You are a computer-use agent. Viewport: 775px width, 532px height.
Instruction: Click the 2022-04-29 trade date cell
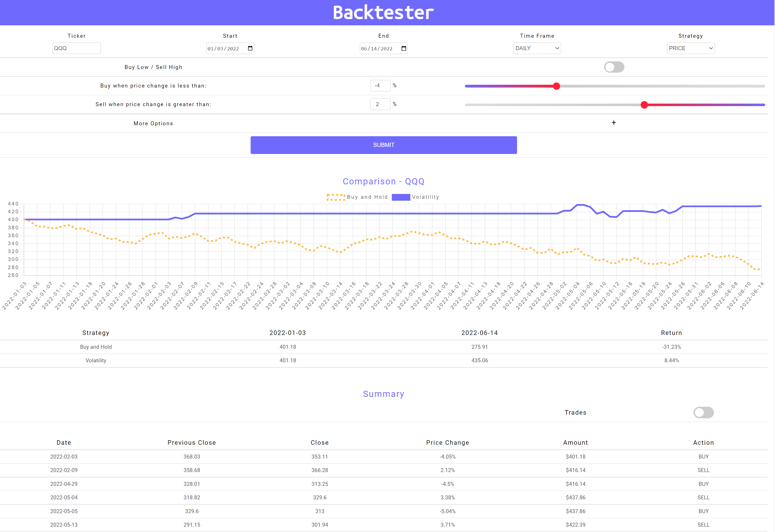point(64,484)
